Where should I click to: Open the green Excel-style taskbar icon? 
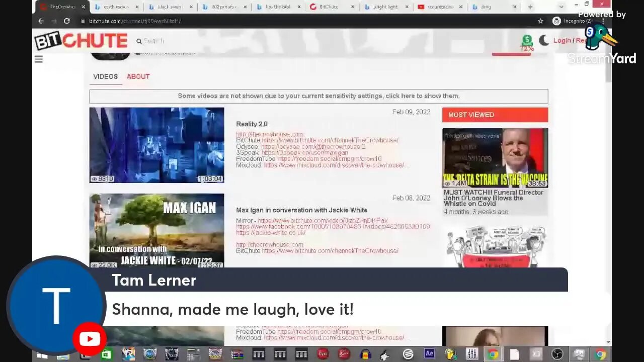pyautogui.click(x=106, y=354)
